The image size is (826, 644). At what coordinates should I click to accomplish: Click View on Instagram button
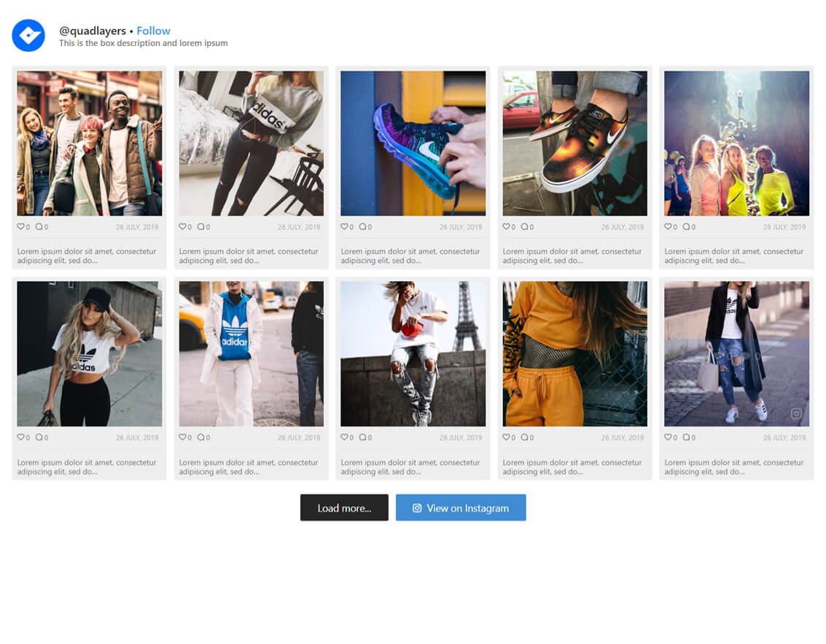pyautogui.click(x=461, y=508)
